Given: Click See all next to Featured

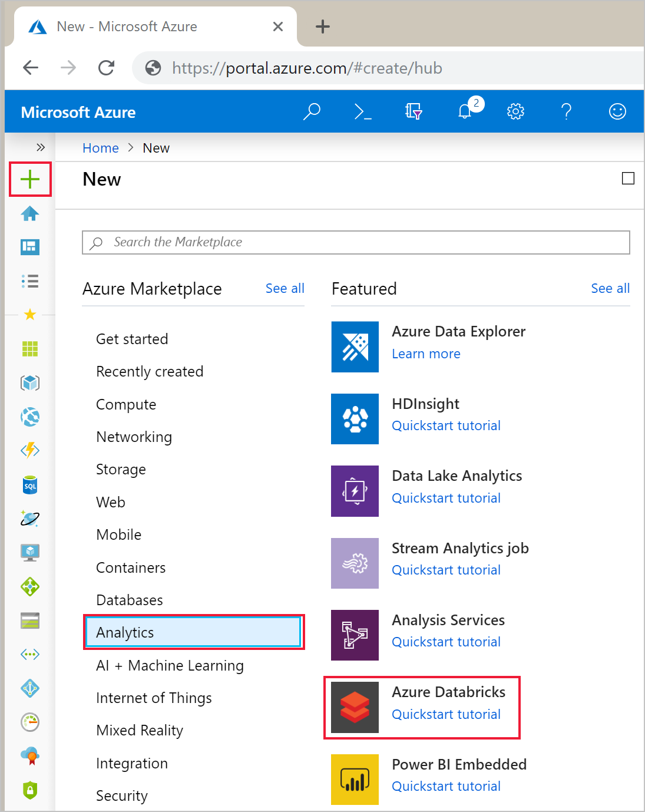Looking at the screenshot, I should point(610,288).
